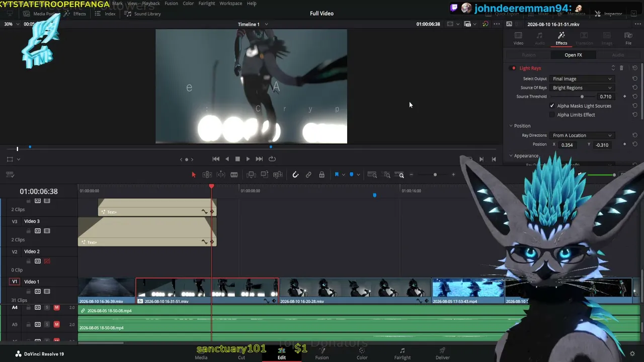Screen dimensions: 644x362
Task: Toggle Linked Selection chain icon
Action: pos(308,174)
